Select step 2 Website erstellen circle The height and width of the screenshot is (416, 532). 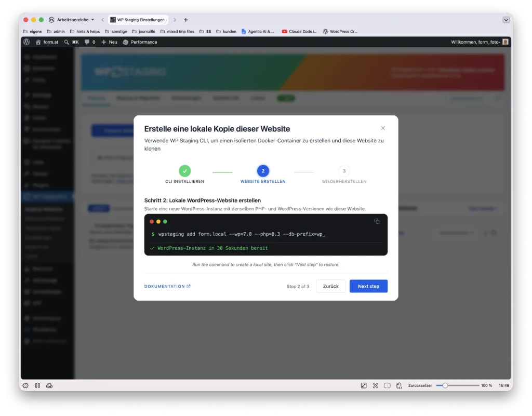[263, 171]
